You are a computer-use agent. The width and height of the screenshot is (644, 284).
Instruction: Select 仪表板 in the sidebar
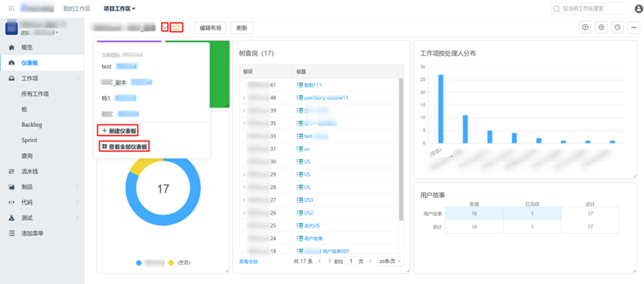[42, 63]
